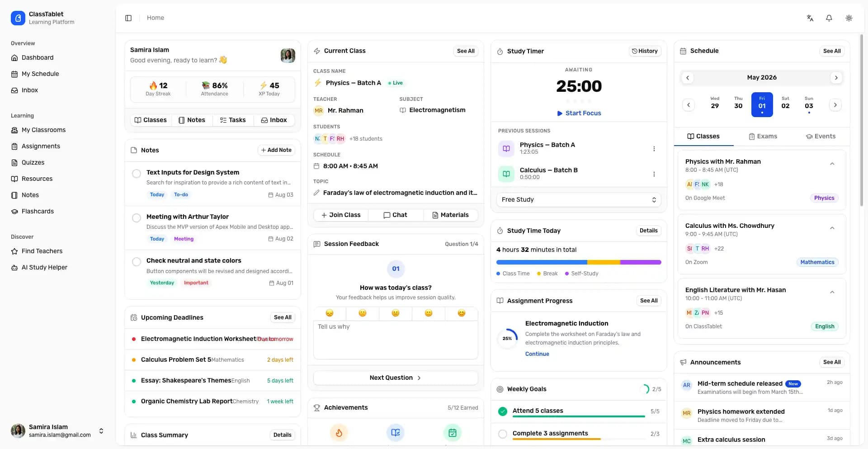Viewport: 868px width, 449px height.
Task: Open Flashcards from the sidebar
Action: click(38, 211)
